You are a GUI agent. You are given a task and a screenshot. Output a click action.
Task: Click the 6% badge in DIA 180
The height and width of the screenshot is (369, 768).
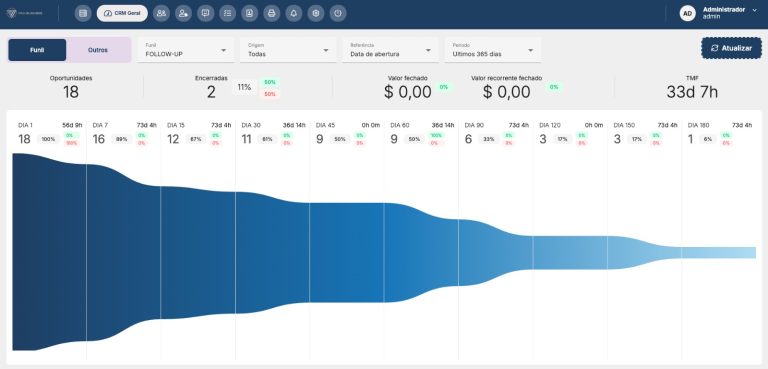pyautogui.click(x=708, y=139)
